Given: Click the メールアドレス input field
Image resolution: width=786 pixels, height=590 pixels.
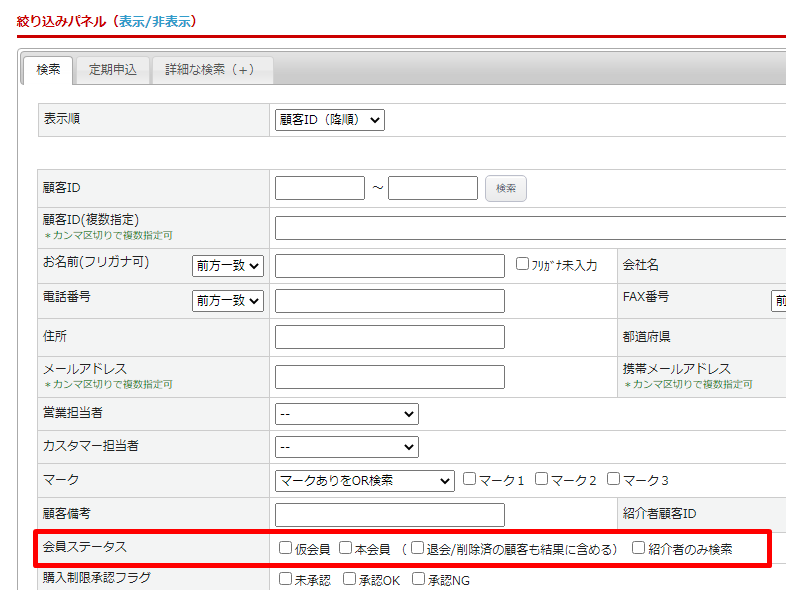Looking at the screenshot, I should tap(389, 376).
